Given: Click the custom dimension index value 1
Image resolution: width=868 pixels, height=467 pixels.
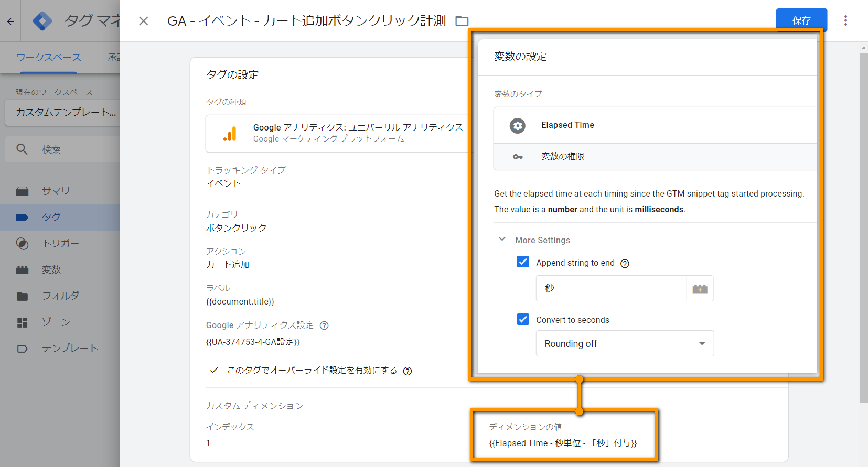Looking at the screenshot, I should 208,443.
